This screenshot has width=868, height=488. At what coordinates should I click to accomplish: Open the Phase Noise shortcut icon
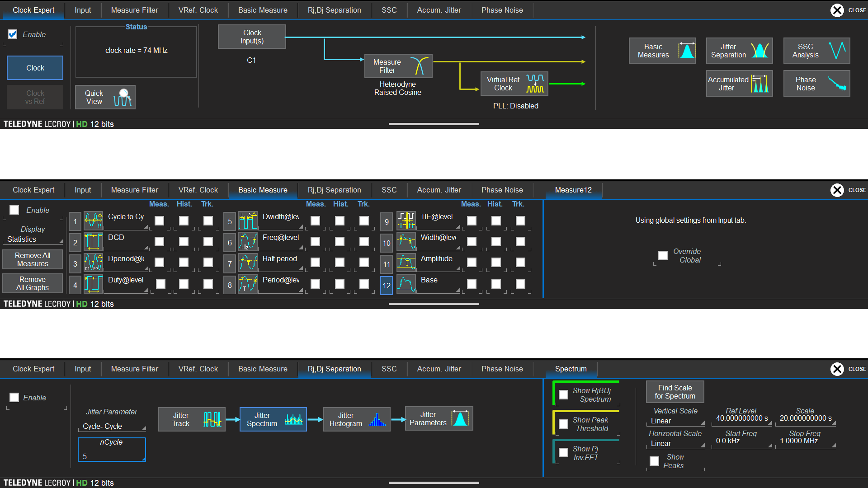click(836, 84)
